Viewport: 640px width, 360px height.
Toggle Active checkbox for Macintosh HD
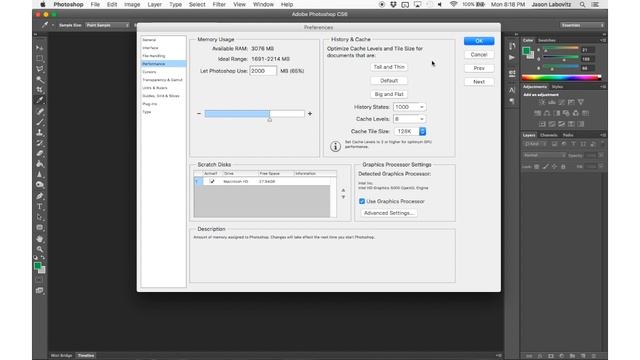tap(212, 181)
